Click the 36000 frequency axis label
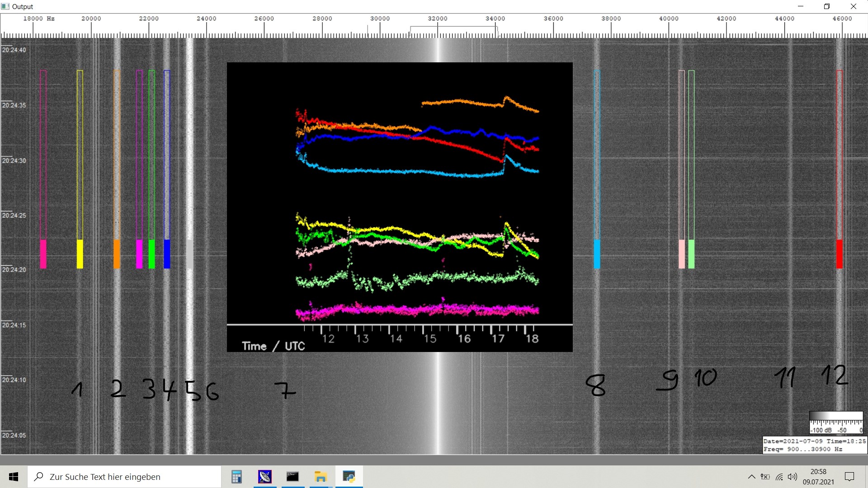The image size is (868, 488). click(x=553, y=19)
